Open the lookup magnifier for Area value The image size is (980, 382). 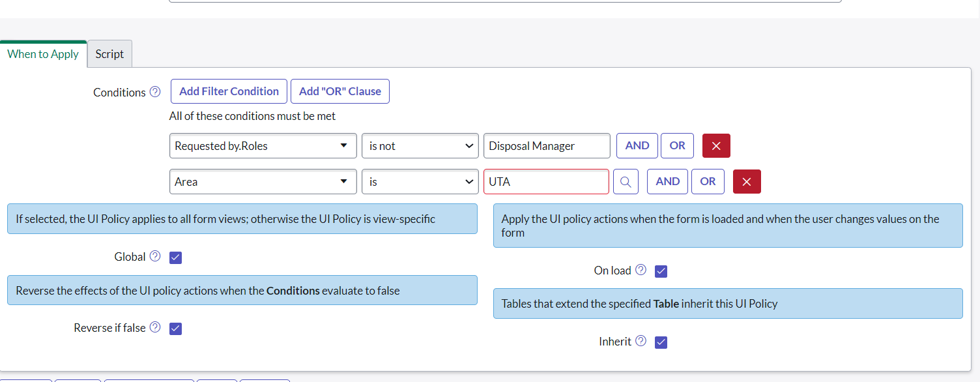click(626, 182)
